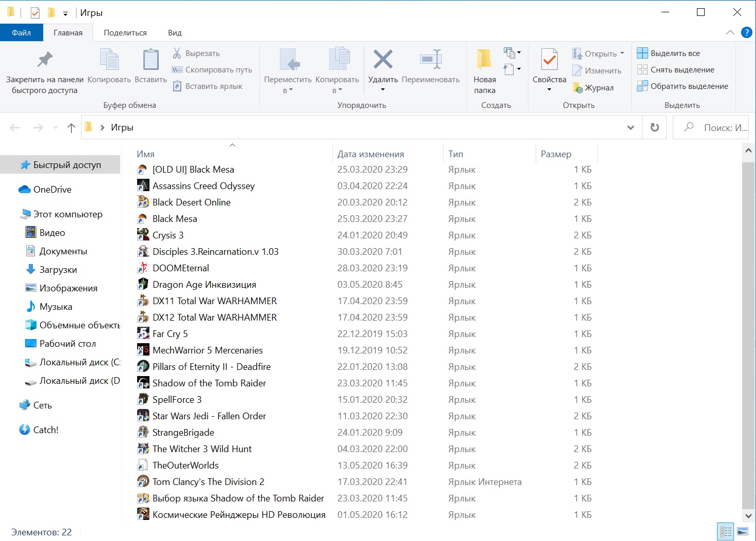The height and width of the screenshot is (541, 756).
Task: Click Вставить ярлык in ribbon
Action: (207, 86)
